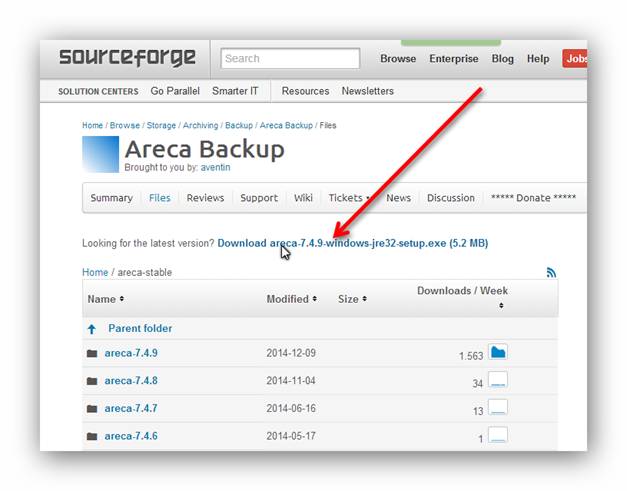Click the SourceForge logo
627x491 pixels.
pos(127,58)
